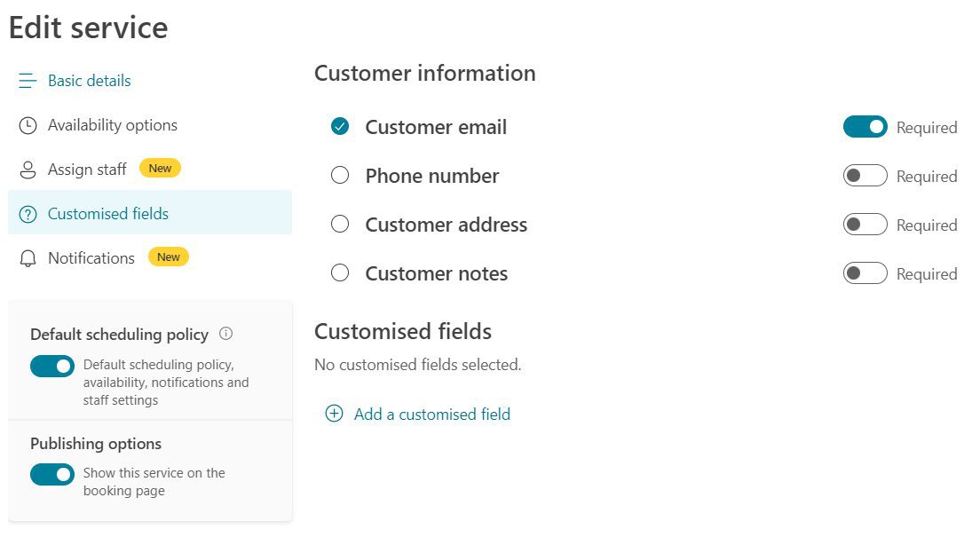Turn off the Default scheduling policy toggle
The image size is (980, 537).
(51, 366)
